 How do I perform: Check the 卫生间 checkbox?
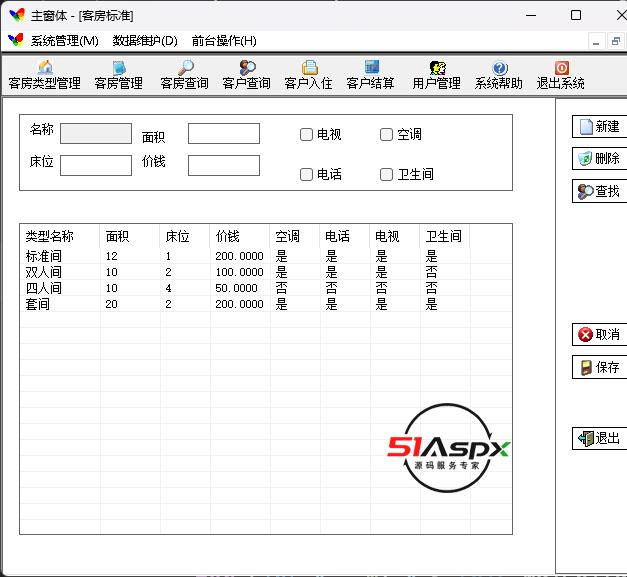click(386, 174)
